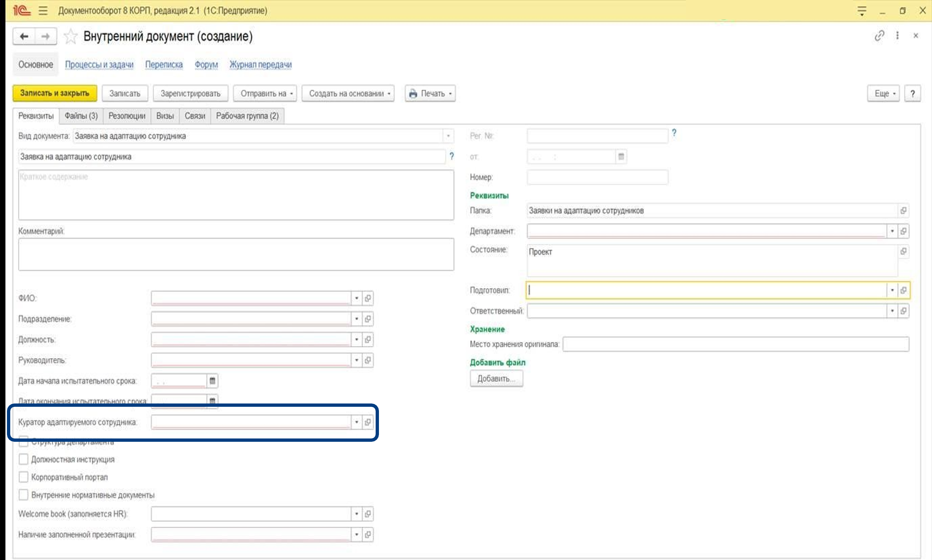Open the Ответственный field open-form icon
This screenshot has height=560, width=932.
pyautogui.click(x=903, y=311)
